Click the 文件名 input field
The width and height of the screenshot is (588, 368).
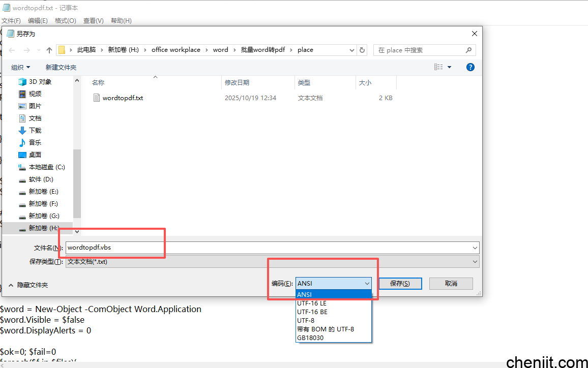coord(270,248)
